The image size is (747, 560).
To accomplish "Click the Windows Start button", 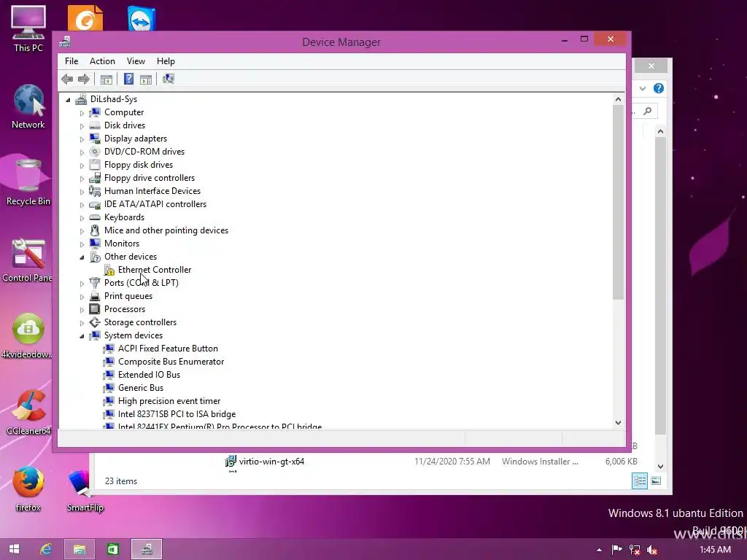I will [15, 549].
